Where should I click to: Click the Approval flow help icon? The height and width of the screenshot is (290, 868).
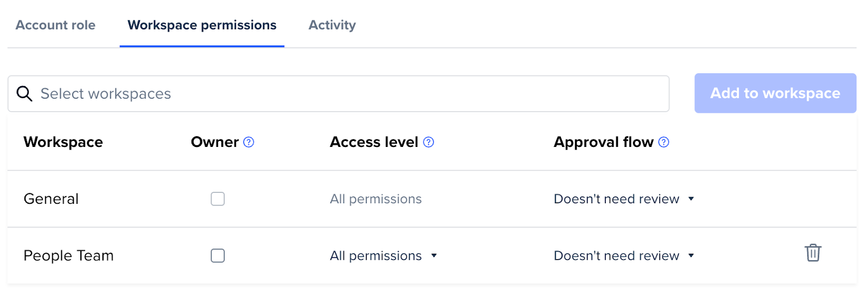click(663, 142)
